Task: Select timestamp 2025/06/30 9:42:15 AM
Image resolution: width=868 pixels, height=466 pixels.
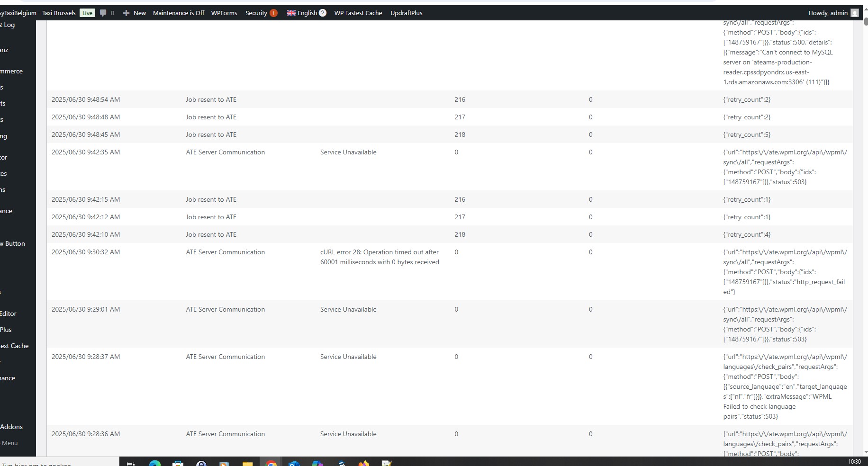Action: (86, 199)
